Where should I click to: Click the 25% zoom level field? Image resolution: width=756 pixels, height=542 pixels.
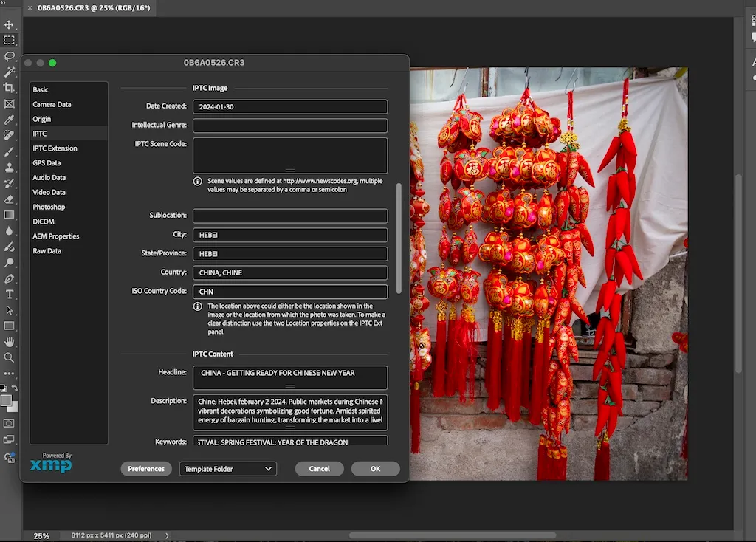41,536
